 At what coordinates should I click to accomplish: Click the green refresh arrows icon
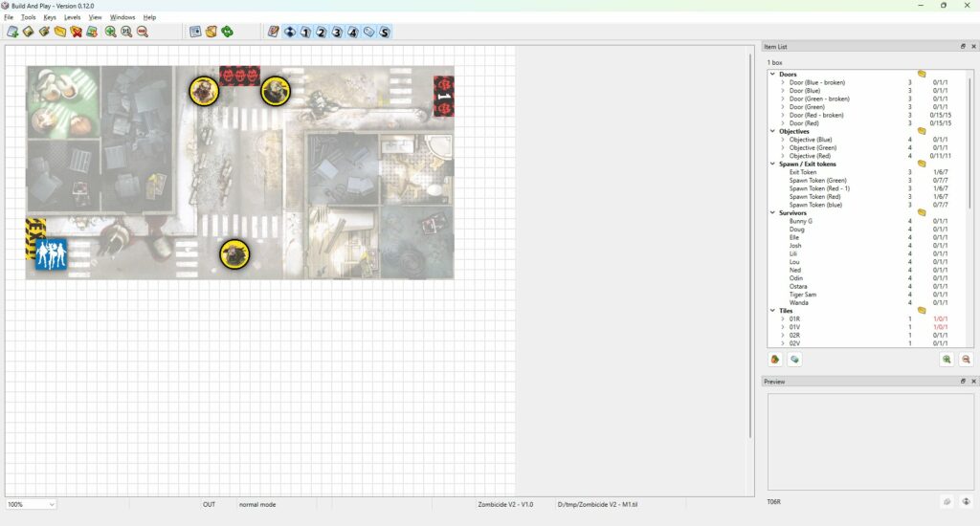[228, 32]
